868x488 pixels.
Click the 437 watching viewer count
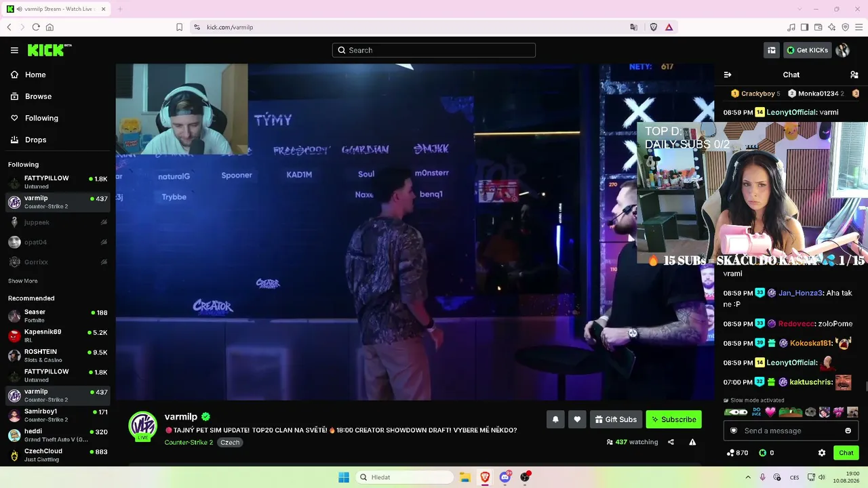pos(632,442)
